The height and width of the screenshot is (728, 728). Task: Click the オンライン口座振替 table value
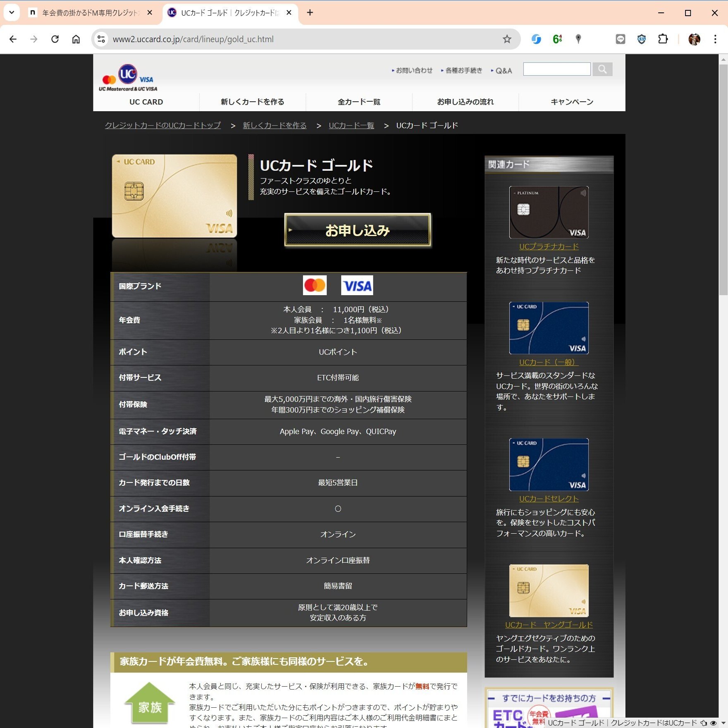click(x=338, y=561)
